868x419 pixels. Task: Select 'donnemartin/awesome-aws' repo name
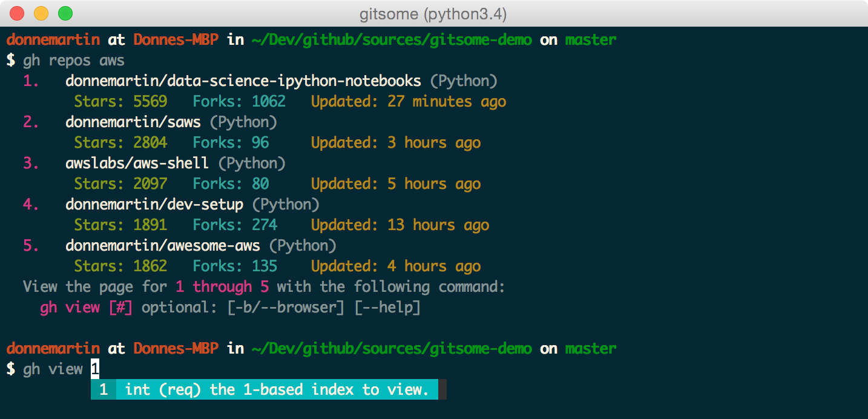(x=163, y=245)
